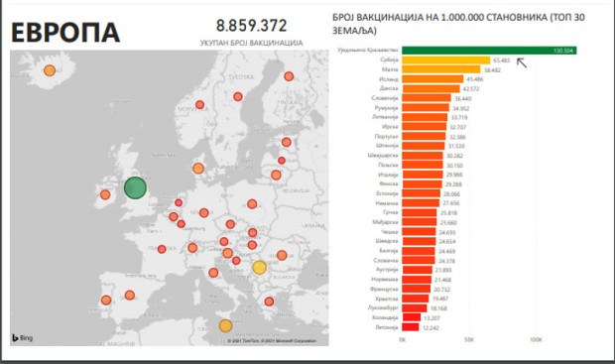This screenshot has height=364, width=615.
Task: Click the Ireland bubble on the map
Action: click(105, 194)
